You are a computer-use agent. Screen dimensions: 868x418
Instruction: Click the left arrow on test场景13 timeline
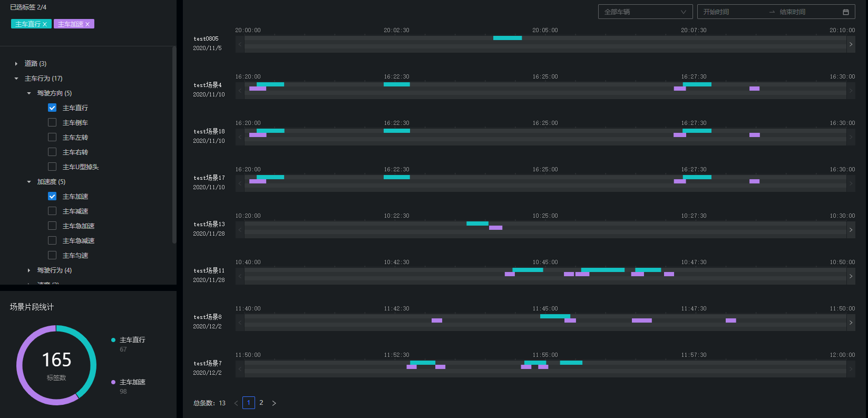coord(240,230)
